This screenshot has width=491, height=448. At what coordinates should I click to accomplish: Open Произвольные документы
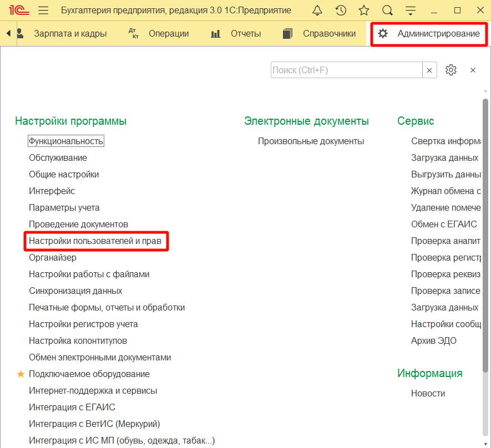coord(311,141)
